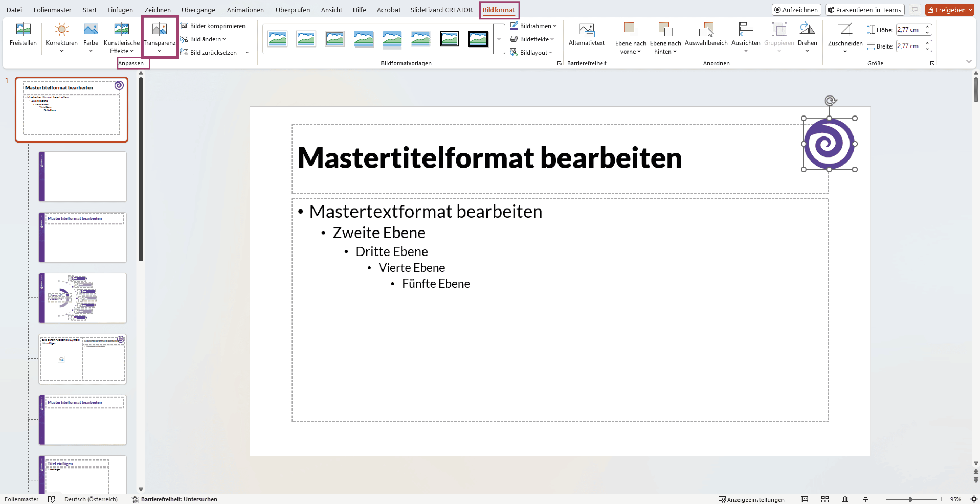Open the Bildformatvorlagen dialog launcher

559,63
